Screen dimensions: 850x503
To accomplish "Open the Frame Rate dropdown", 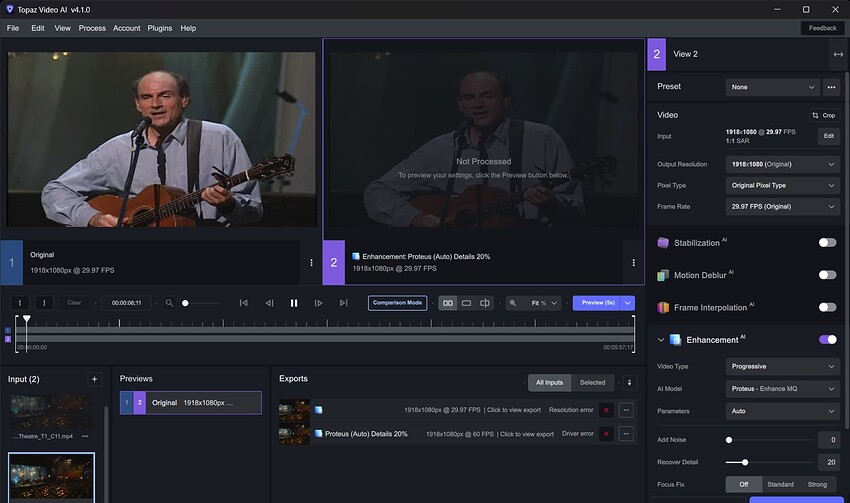I will tap(782, 207).
